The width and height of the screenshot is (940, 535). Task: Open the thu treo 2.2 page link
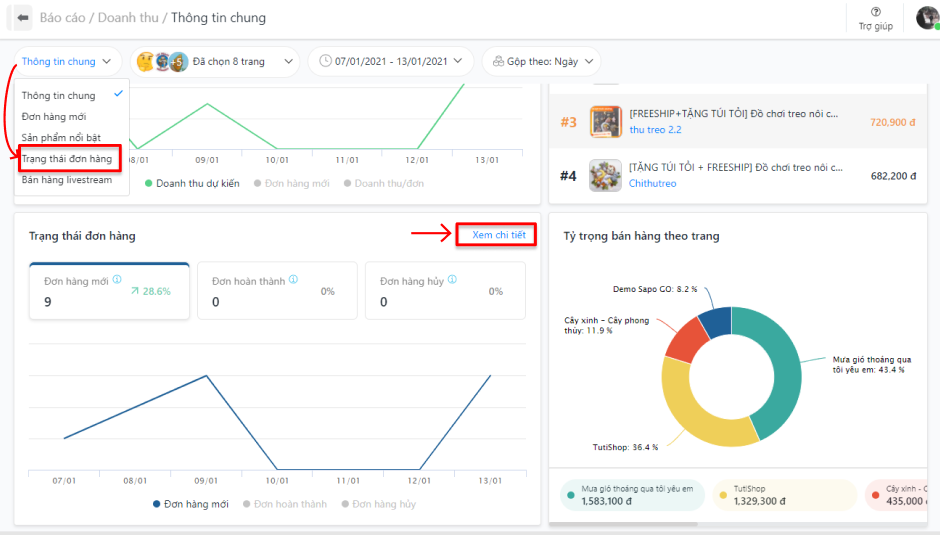655,130
